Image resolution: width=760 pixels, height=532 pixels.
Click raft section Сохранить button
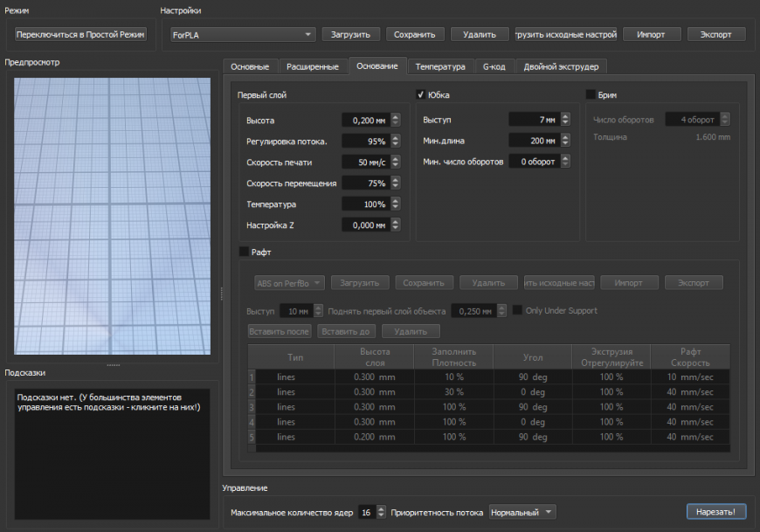pyautogui.click(x=424, y=282)
